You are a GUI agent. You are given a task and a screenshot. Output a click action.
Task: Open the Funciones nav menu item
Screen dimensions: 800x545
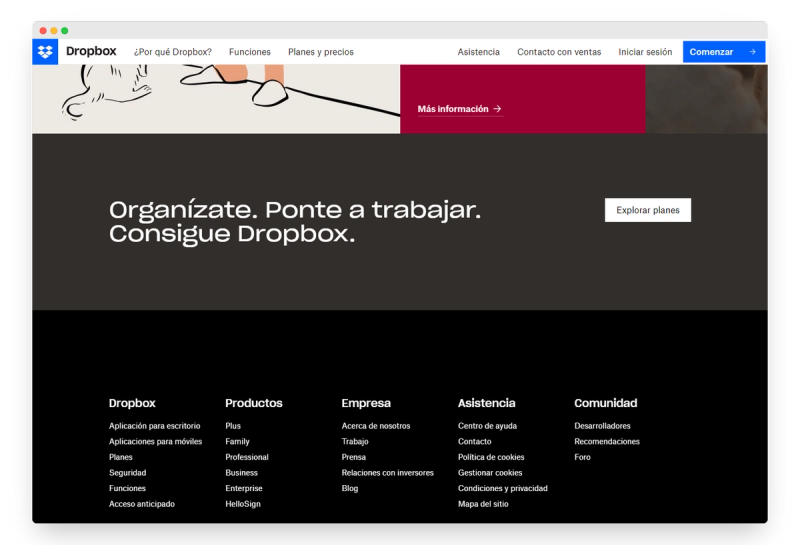pos(249,52)
